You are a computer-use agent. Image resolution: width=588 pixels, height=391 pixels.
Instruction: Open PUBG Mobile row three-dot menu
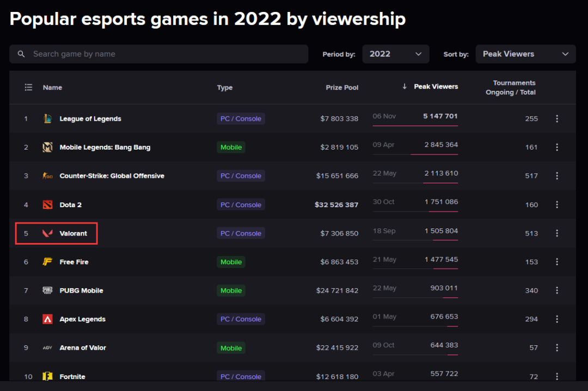click(557, 290)
